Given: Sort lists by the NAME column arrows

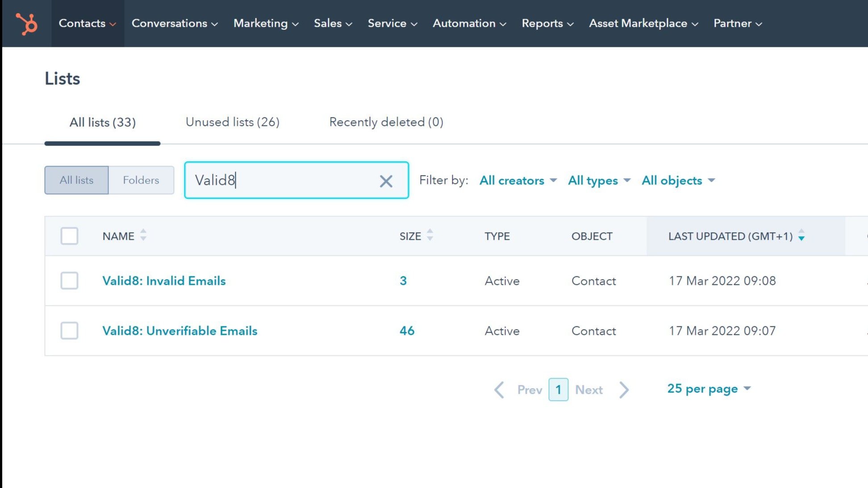Looking at the screenshot, I should 143,236.
